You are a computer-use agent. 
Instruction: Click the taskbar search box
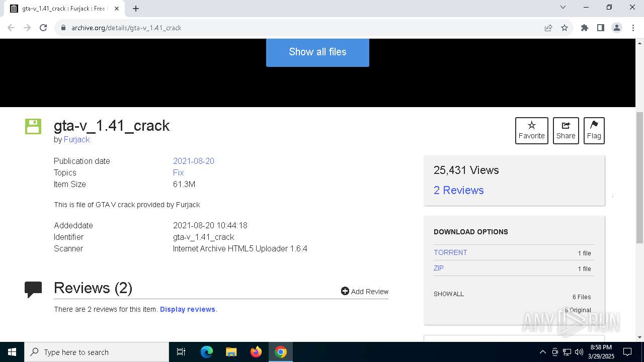point(97,352)
